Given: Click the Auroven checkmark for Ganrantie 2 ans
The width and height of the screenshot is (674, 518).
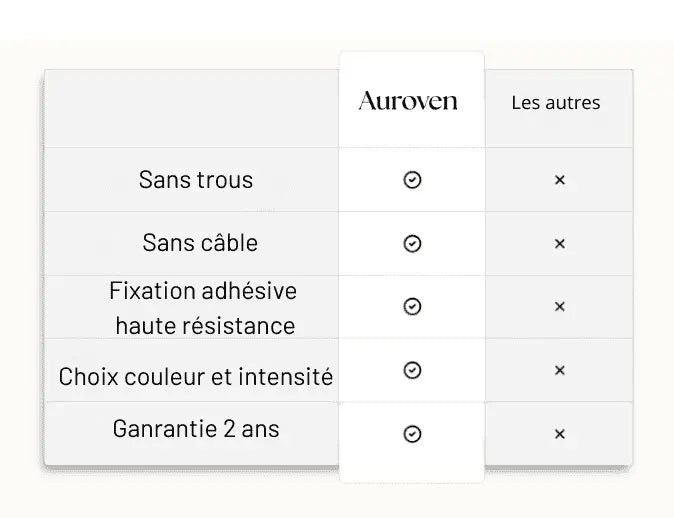Looking at the screenshot, I should point(412,434).
